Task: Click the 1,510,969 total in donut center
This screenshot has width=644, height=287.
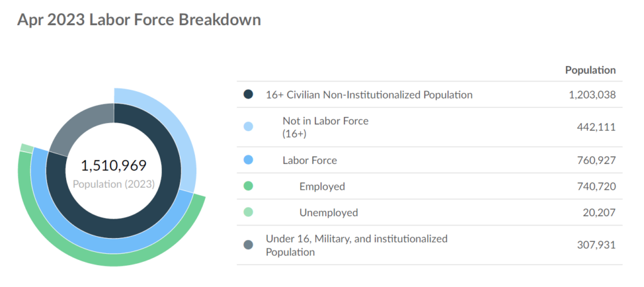Action: (x=114, y=166)
